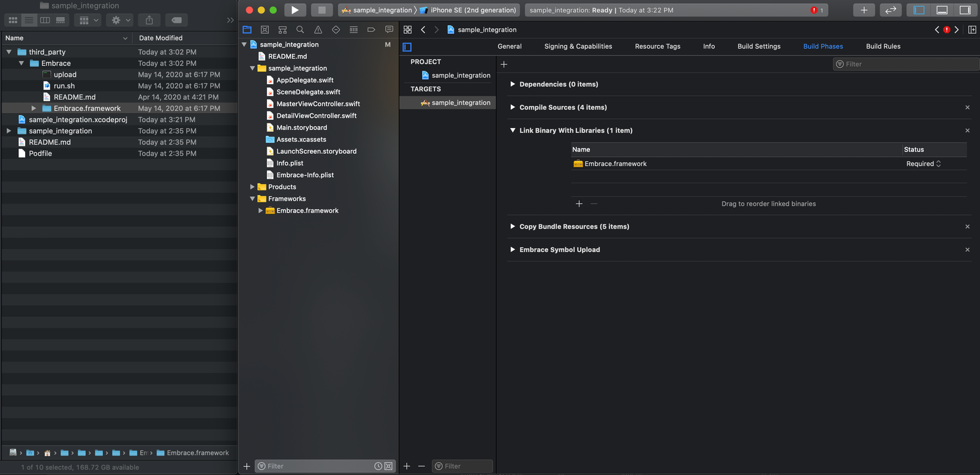This screenshot has height=475, width=980.
Task: Select the sample_integration target
Action: [456, 103]
